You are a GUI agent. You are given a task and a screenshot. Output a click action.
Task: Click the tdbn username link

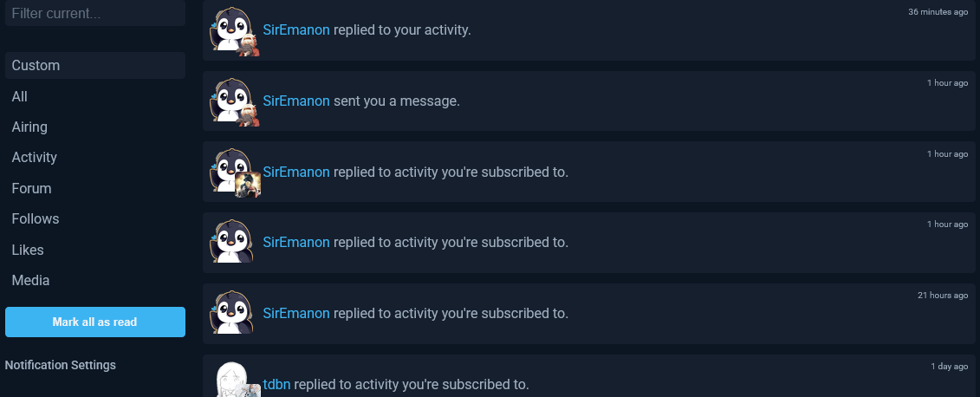[276, 384]
